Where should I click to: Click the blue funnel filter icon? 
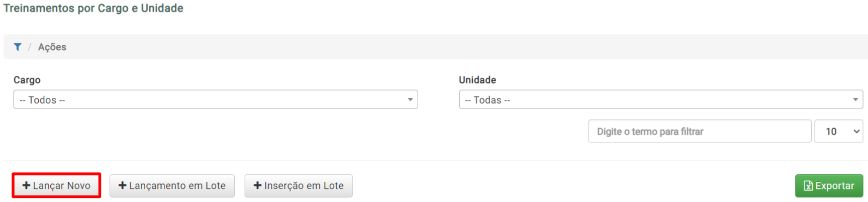coord(18,47)
